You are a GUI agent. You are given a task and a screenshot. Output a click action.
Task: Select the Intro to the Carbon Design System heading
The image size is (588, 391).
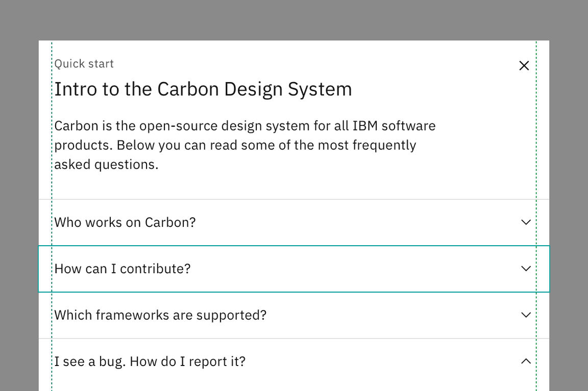[203, 89]
